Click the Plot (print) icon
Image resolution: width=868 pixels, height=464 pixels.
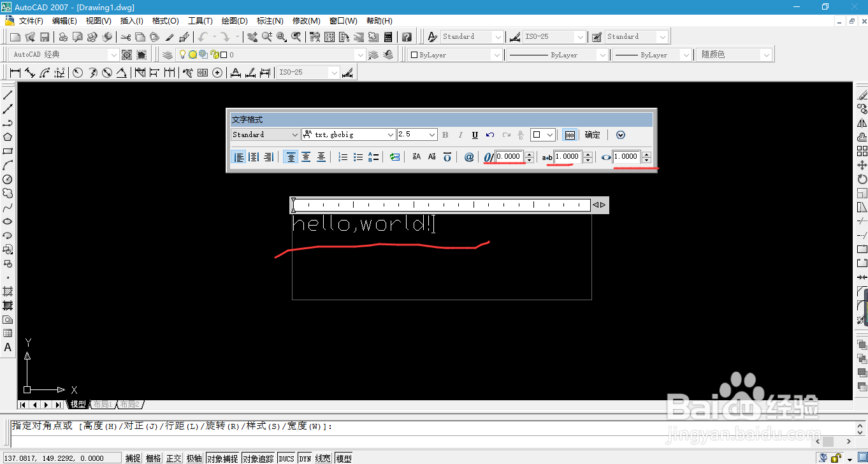[64, 37]
